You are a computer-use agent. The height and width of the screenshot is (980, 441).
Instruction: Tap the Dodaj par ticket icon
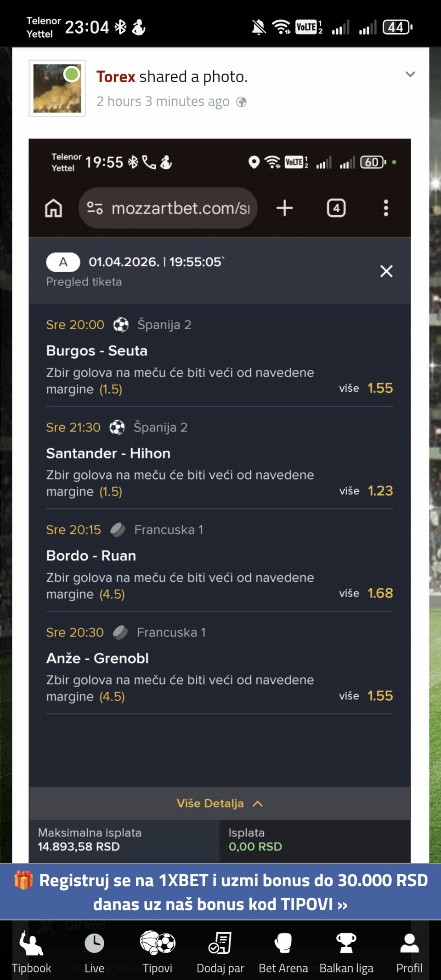220,944
